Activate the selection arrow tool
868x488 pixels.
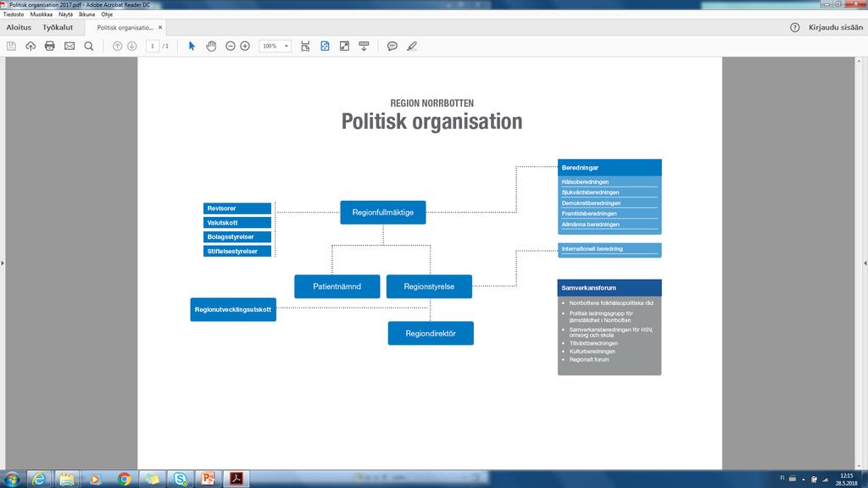(192, 47)
